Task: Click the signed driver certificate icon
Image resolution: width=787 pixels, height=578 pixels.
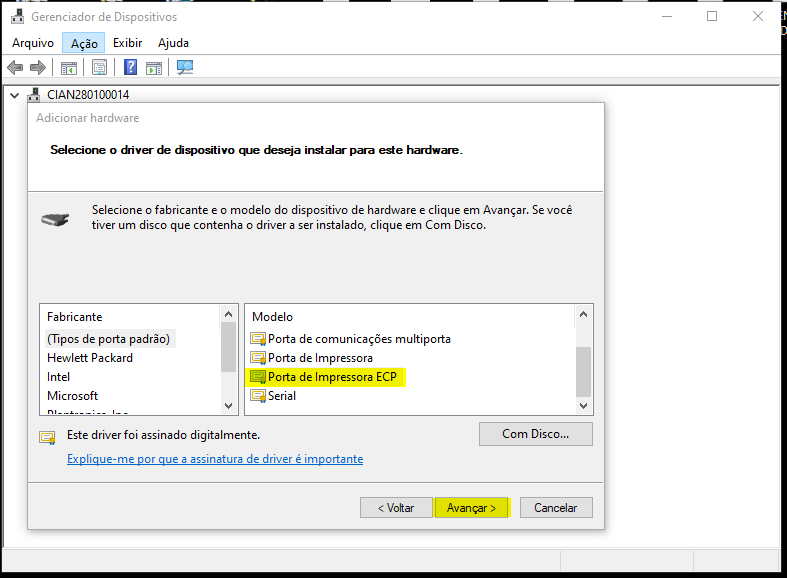Action: pos(48,438)
